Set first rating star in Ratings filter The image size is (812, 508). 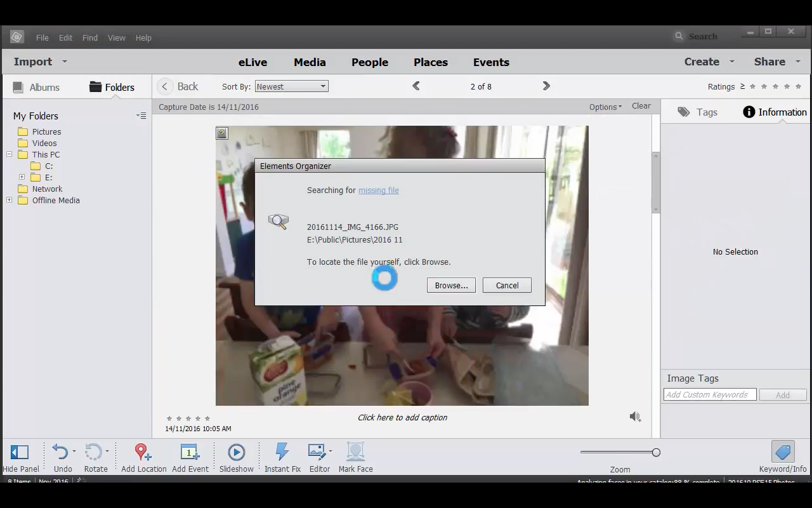(x=752, y=86)
